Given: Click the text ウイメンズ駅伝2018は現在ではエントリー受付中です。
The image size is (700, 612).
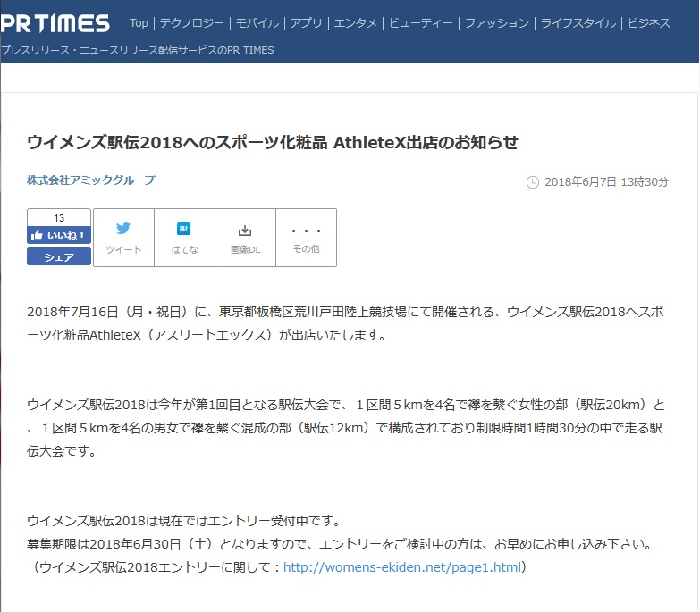Looking at the screenshot, I should (185, 521).
